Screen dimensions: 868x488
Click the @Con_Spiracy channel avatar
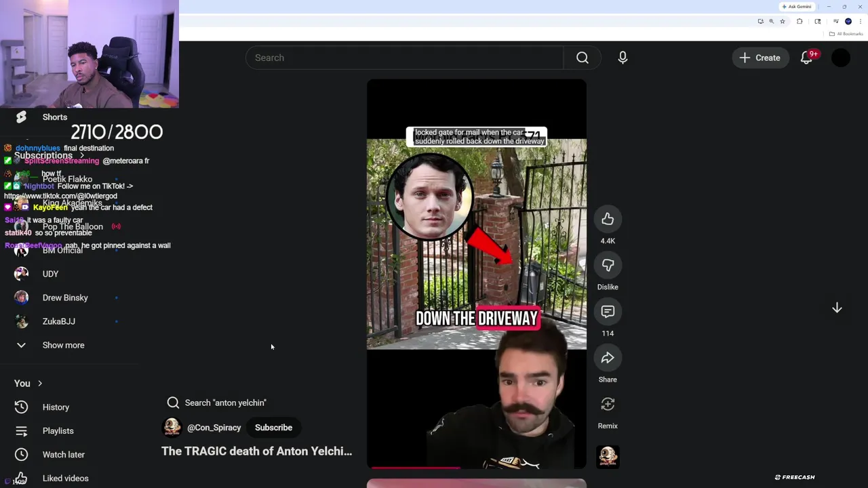(172, 427)
